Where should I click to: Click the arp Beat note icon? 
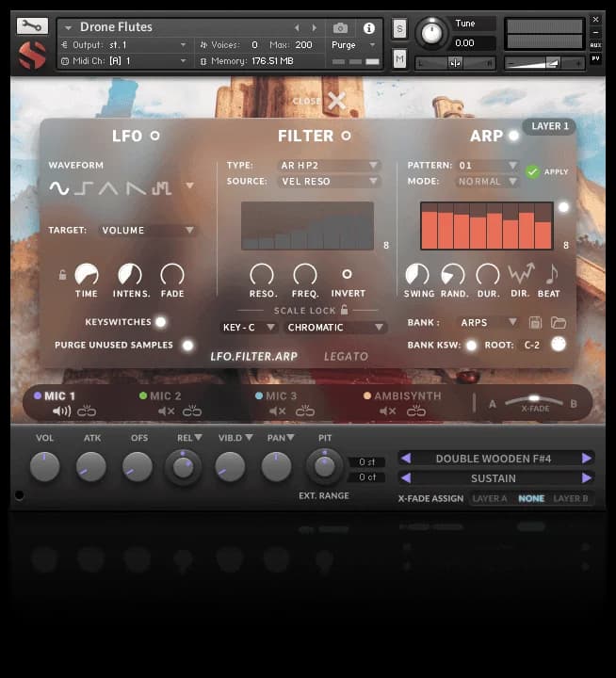pyautogui.click(x=551, y=274)
